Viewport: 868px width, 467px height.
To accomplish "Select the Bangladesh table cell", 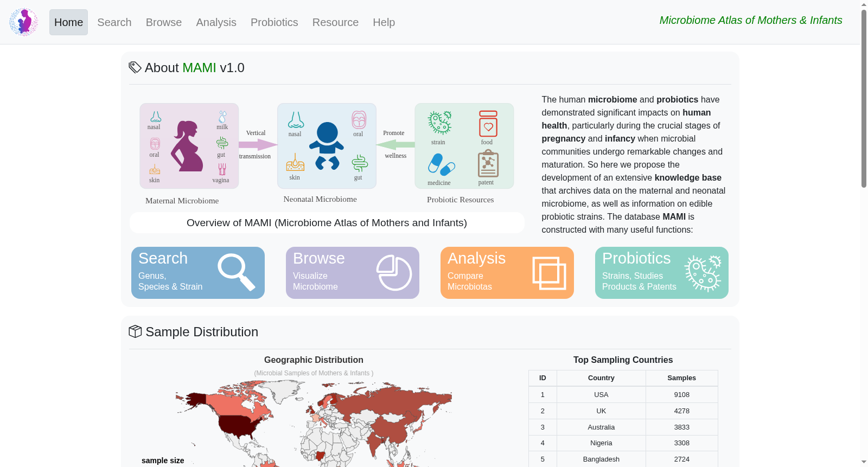I will (601, 459).
